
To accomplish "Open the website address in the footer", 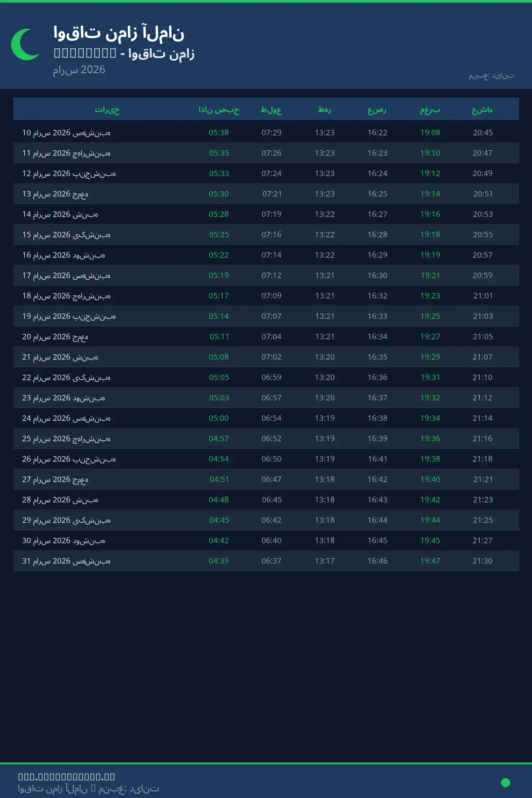I will pyautogui.click(x=66, y=776).
